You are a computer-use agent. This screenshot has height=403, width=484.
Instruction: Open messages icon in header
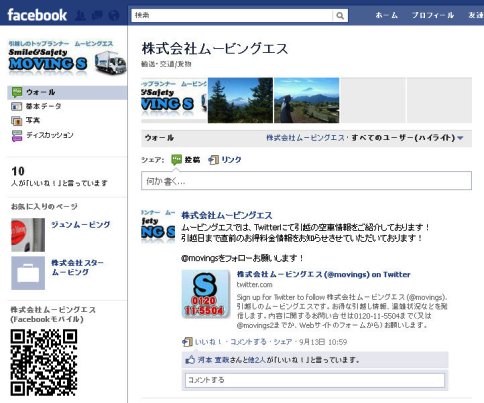[x=97, y=15]
